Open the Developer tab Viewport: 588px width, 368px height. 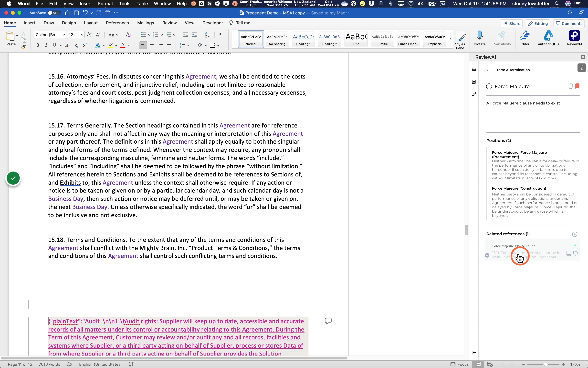213,23
